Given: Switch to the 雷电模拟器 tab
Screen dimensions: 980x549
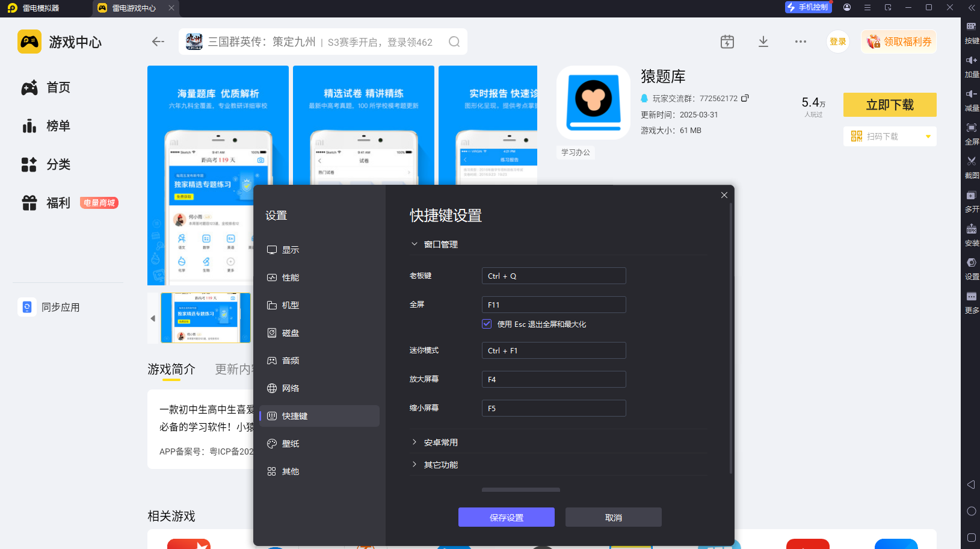Looking at the screenshot, I should [42, 8].
